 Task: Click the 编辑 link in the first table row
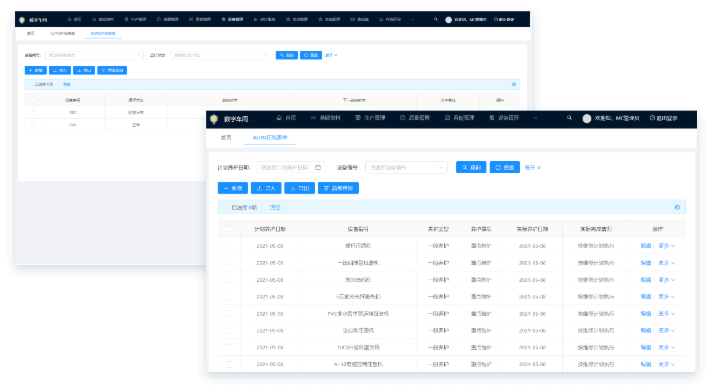coord(646,246)
